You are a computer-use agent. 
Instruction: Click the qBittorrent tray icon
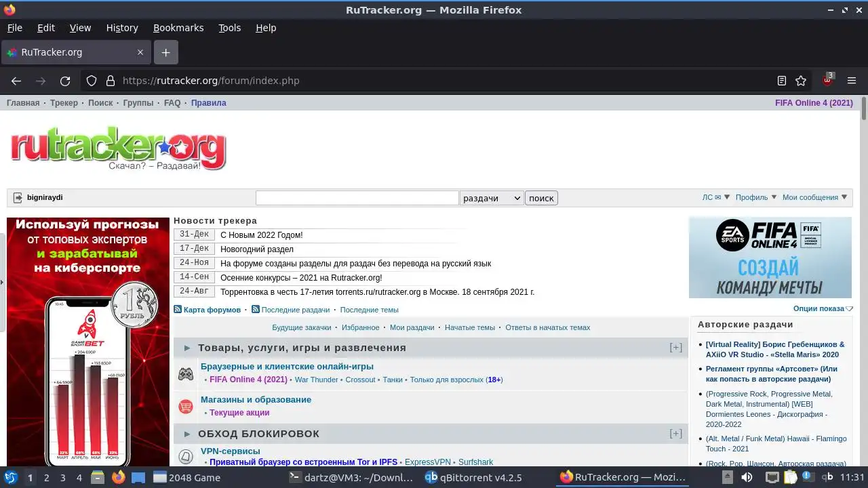827,477
